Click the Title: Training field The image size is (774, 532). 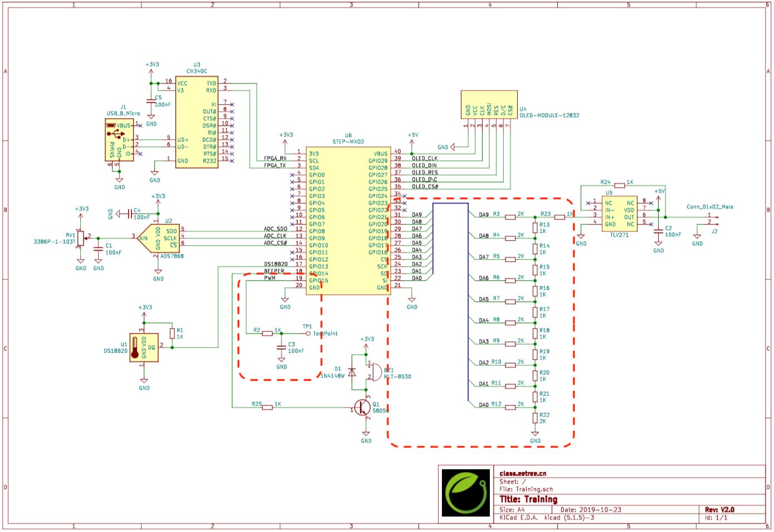pos(528,499)
